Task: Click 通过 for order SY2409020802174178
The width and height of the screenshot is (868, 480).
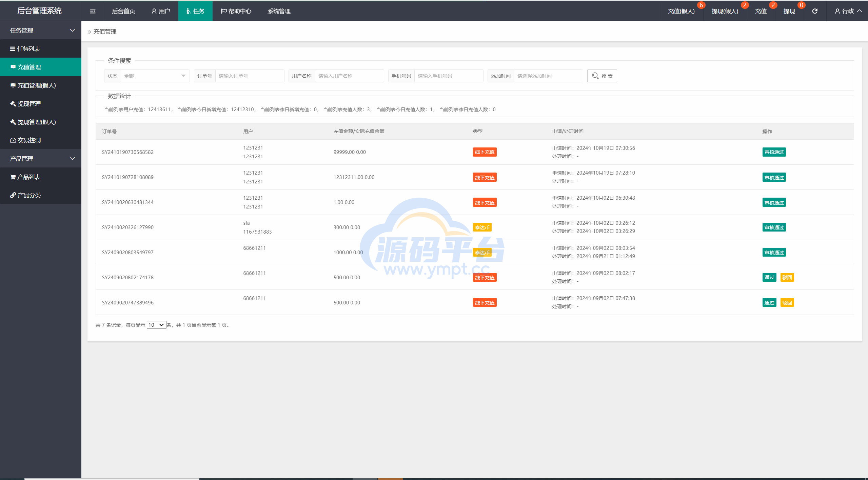Action: coord(769,277)
